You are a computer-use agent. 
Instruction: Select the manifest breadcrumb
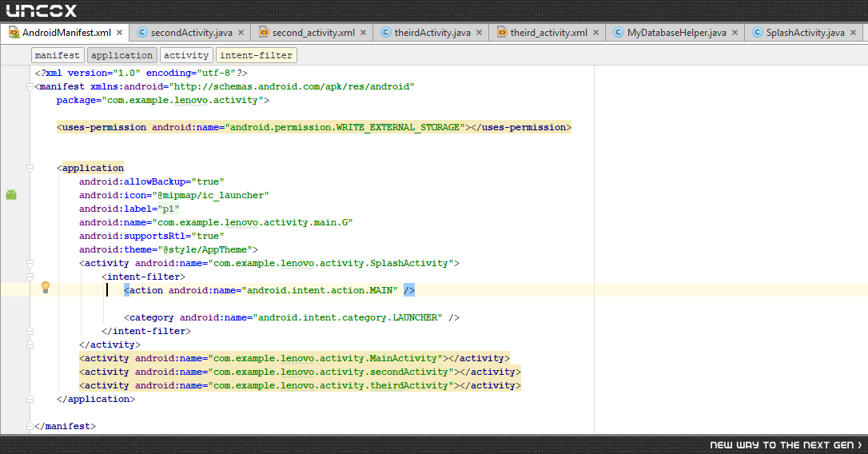(58, 55)
